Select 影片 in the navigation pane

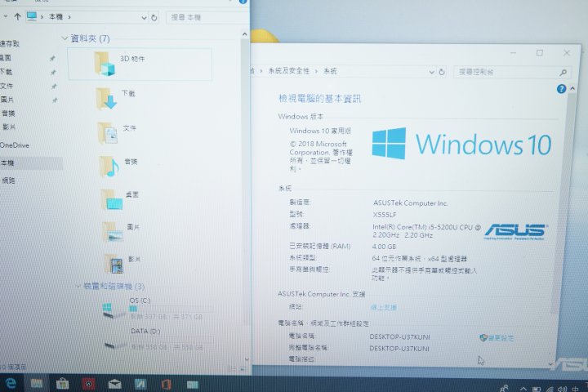click(9, 127)
